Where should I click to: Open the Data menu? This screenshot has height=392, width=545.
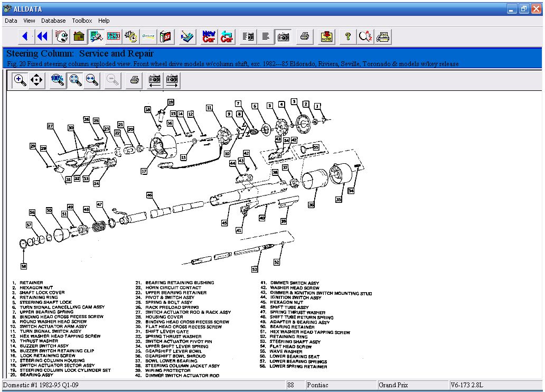tap(11, 21)
